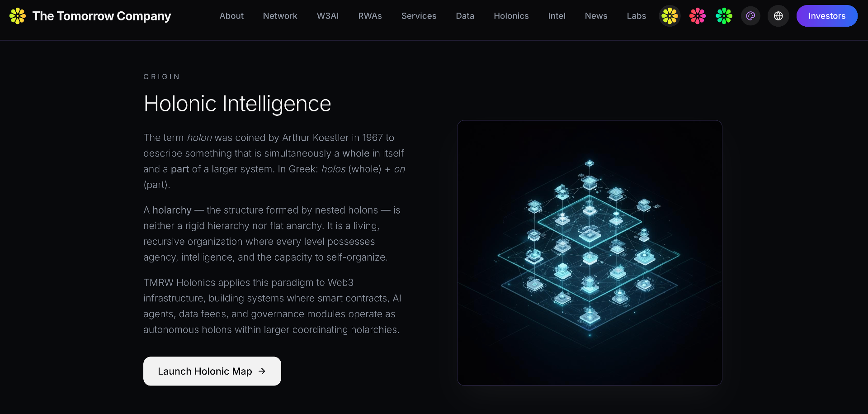Click the italic word "holon"

pyautogui.click(x=199, y=138)
